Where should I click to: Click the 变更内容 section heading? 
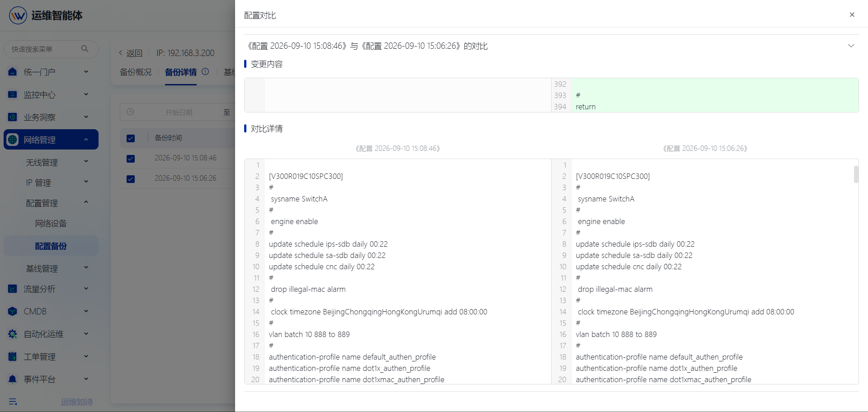coord(267,64)
